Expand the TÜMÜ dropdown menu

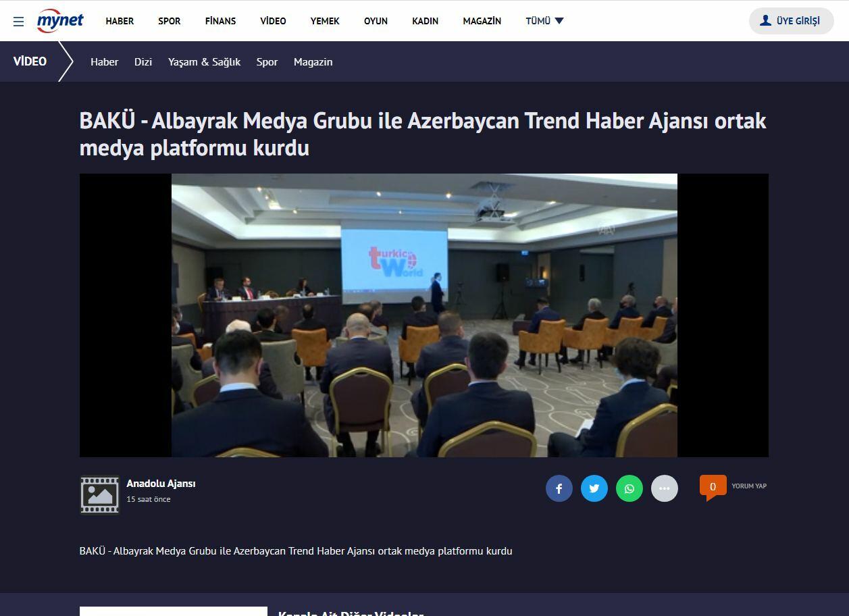pyautogui.click(x=544, y=21)
